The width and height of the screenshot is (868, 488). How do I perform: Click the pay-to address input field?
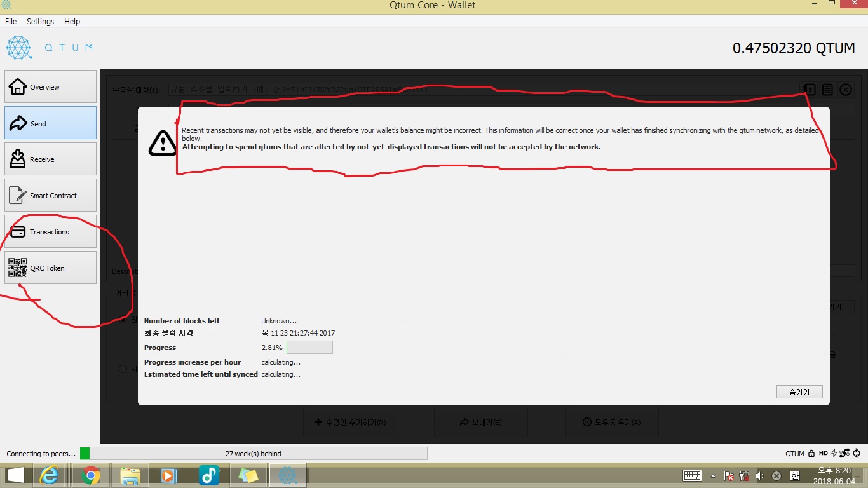click(x=484, y=90)
